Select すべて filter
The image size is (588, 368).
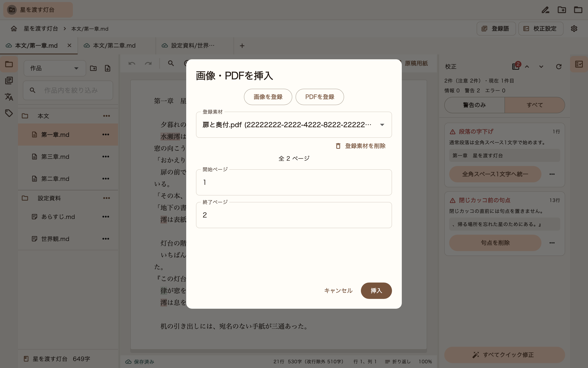click(535, 105)
